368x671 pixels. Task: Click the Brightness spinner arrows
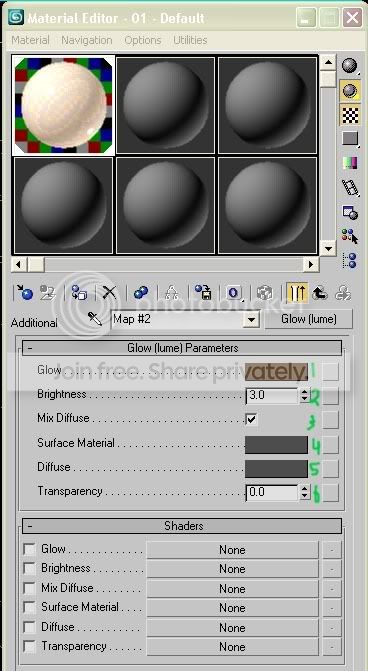point(304,395)
